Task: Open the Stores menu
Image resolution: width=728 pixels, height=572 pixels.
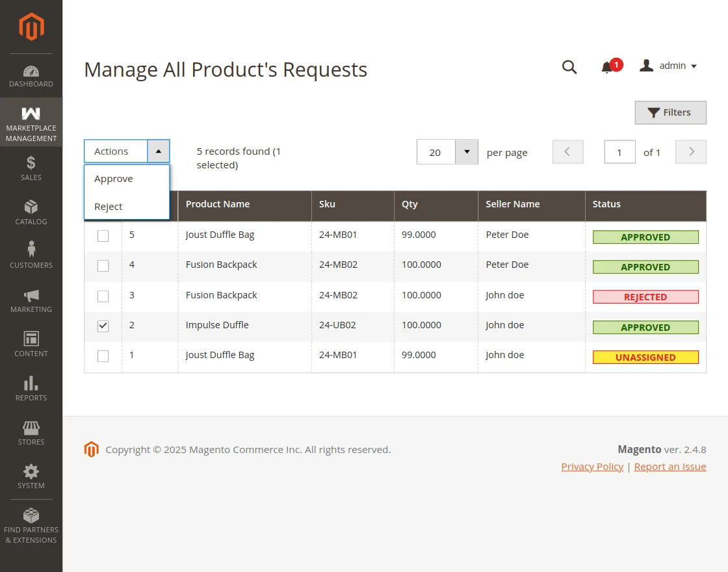Action: coord(31,432)
